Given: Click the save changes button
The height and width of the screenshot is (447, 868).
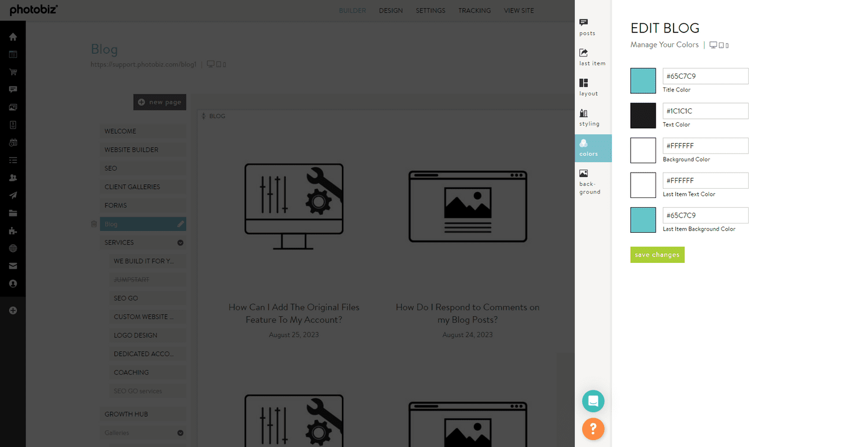Looking at the screenshot, I should [657, 255].
